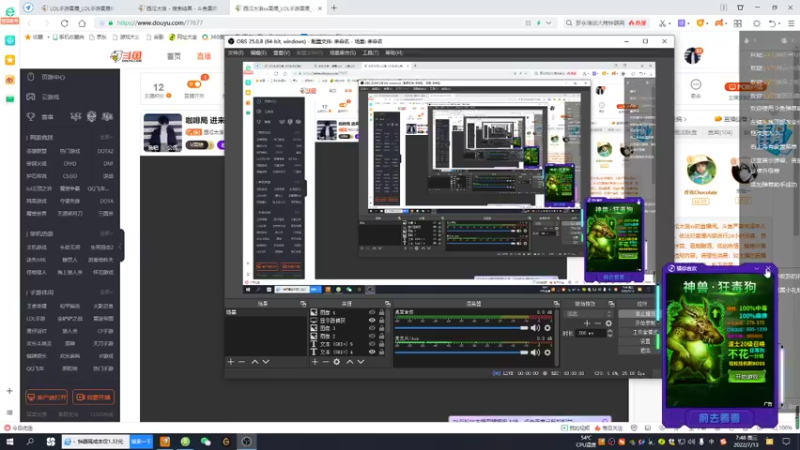
Task: Pop out the OBS sources dock
Action: point(388,304)
